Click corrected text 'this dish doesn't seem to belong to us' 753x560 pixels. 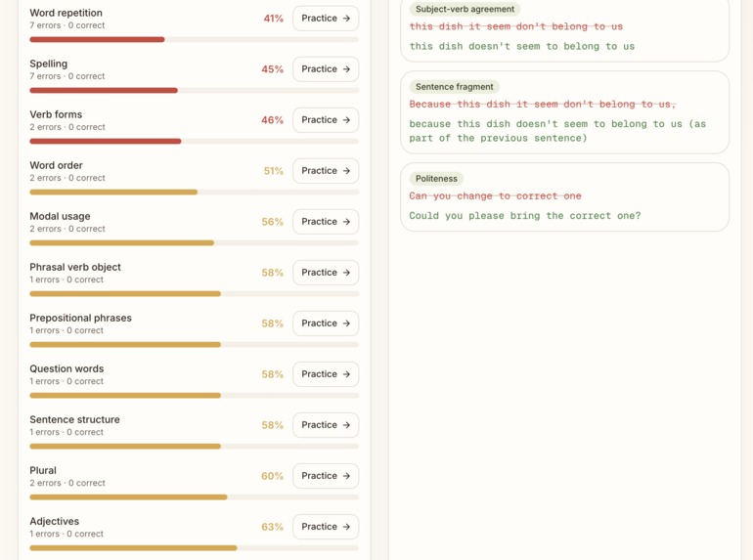(522, 47)
